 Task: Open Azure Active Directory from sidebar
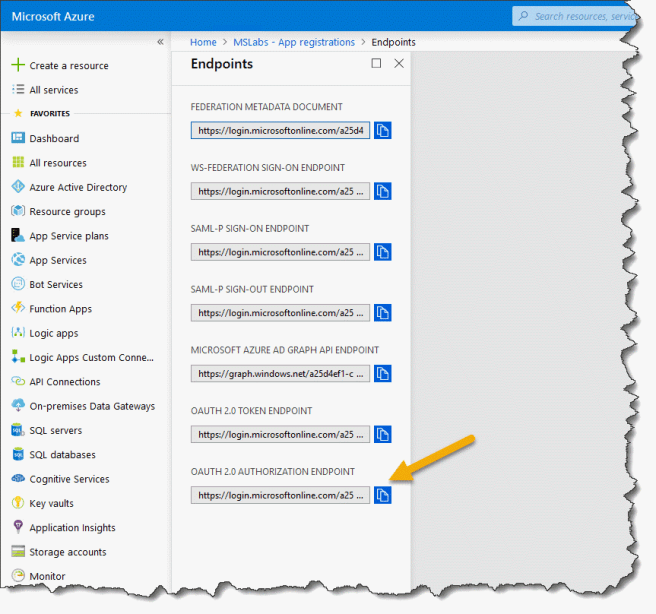point(78,187)
